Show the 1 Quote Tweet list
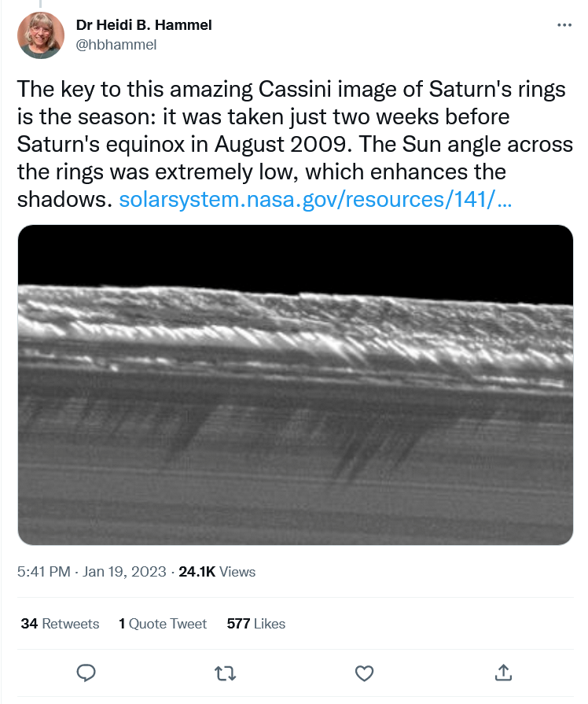 point(163,624)
